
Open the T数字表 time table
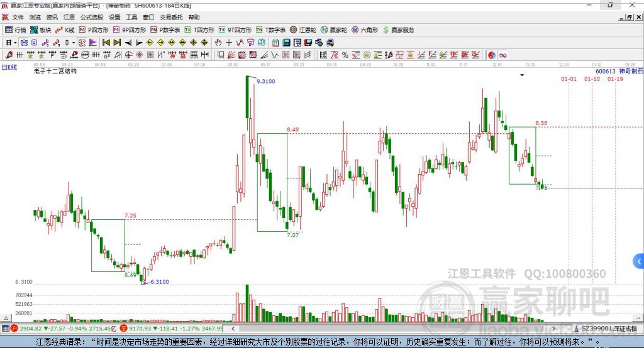pyautogui.click(x=270, y=30)
